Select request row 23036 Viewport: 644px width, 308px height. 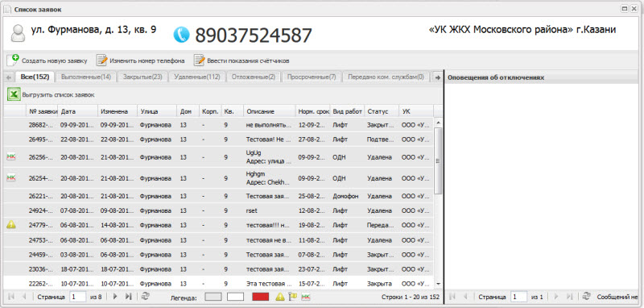(218, 269)
